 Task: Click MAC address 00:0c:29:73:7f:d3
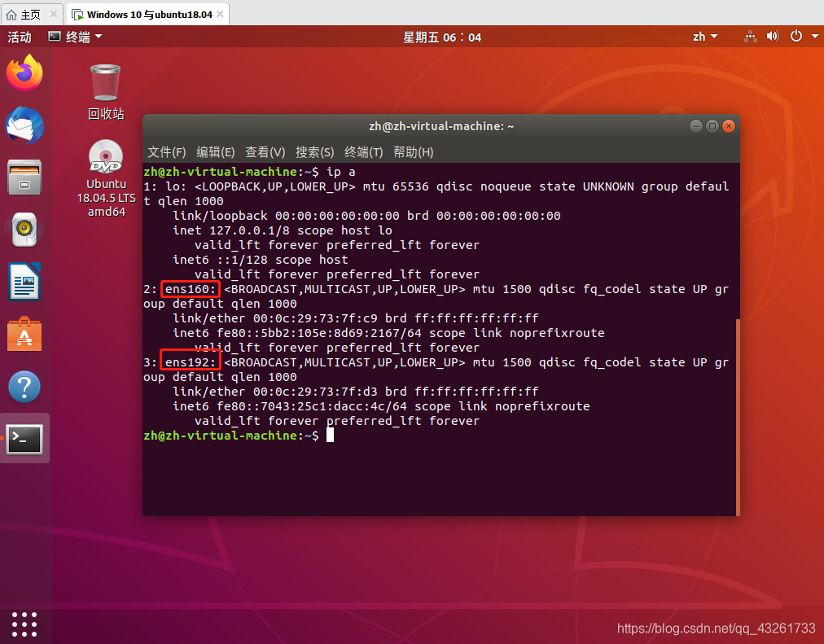tap(315, 392)
